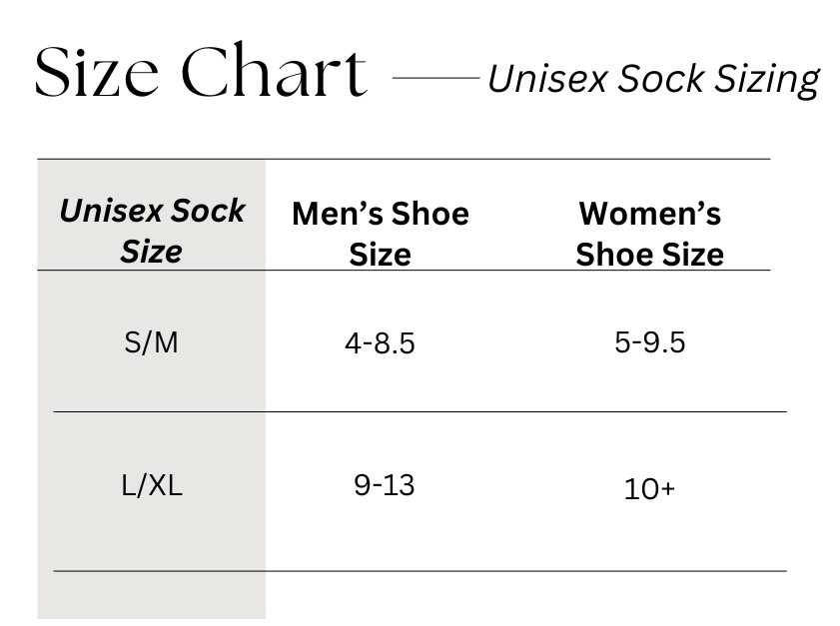Click the horizontal line beside the title
The width and height of the screenshot is (840, 626).
pos(436,78)
